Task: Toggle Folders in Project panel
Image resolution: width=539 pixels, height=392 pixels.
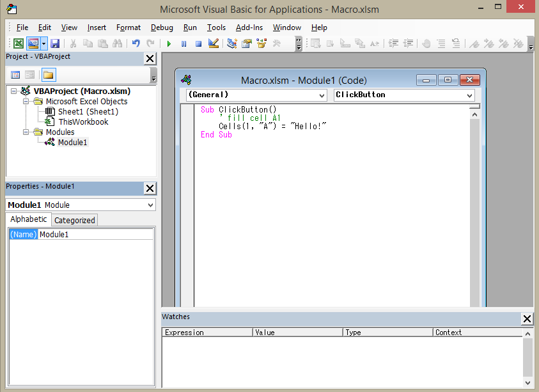Action: coord(49,75)
